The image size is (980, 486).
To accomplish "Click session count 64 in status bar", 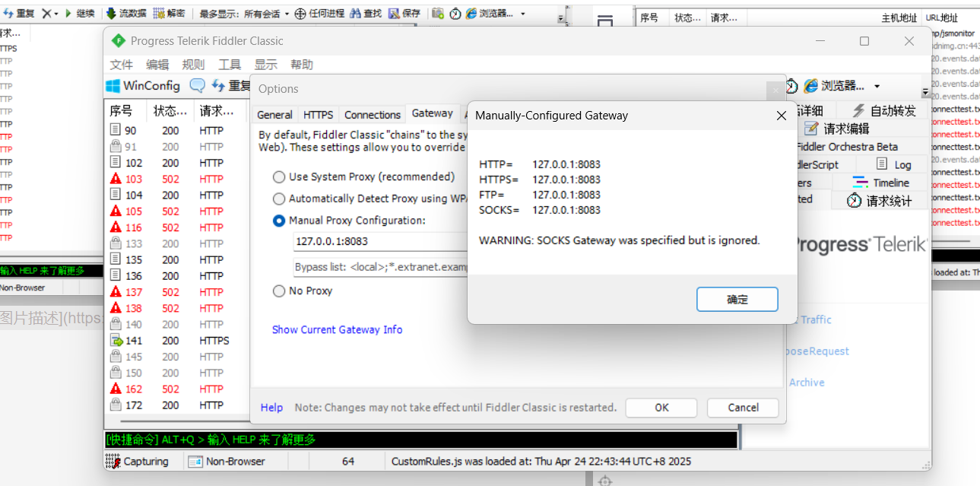I will (348, 461).
